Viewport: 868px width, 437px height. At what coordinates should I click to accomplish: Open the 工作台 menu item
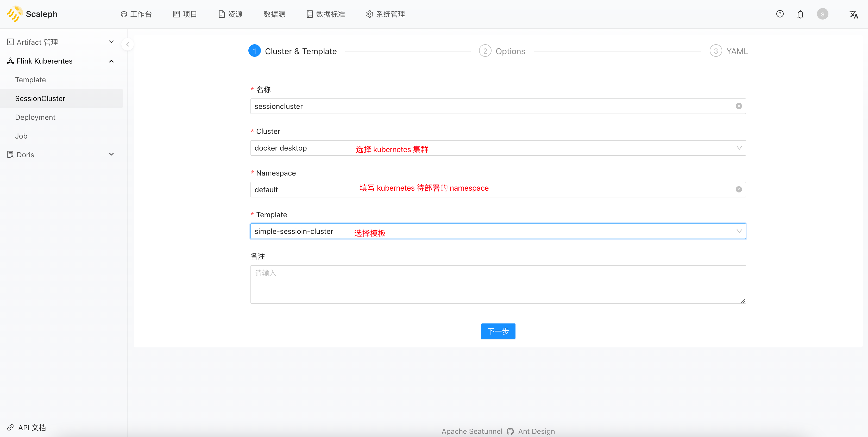136,14
